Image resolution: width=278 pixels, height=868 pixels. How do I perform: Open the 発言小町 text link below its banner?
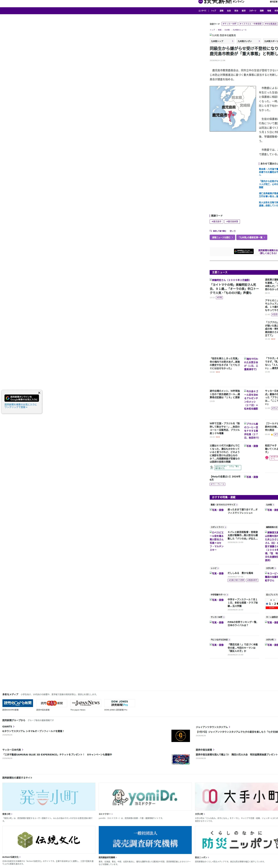click(7, 814)
